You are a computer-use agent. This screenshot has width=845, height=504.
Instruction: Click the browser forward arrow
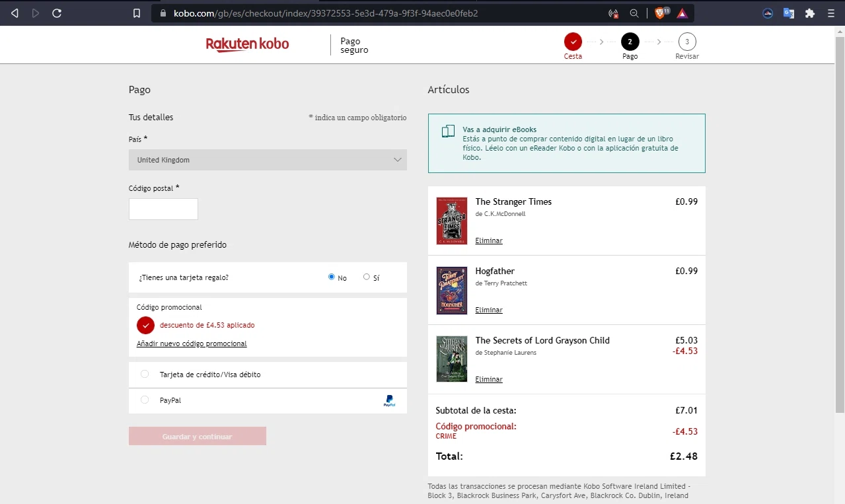[36, 13]
